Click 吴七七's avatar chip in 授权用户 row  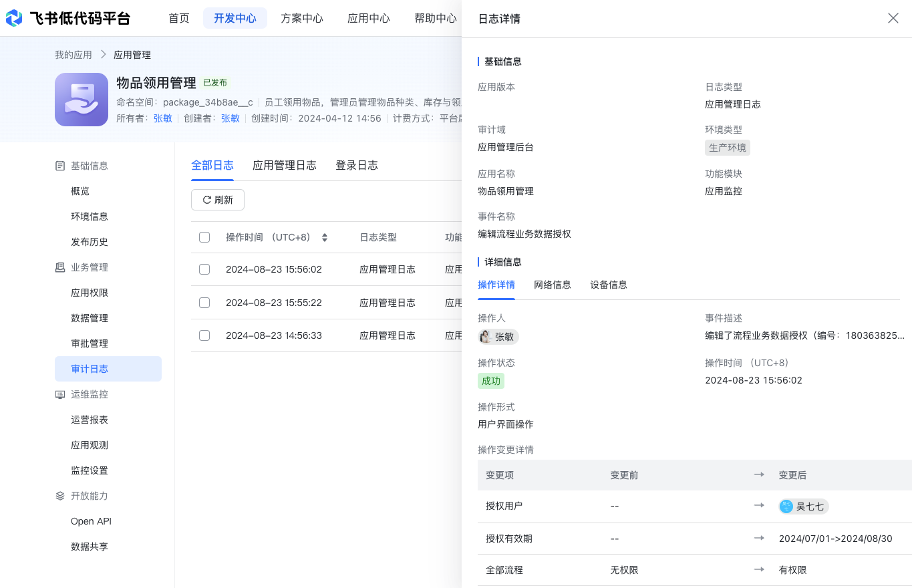804,506
